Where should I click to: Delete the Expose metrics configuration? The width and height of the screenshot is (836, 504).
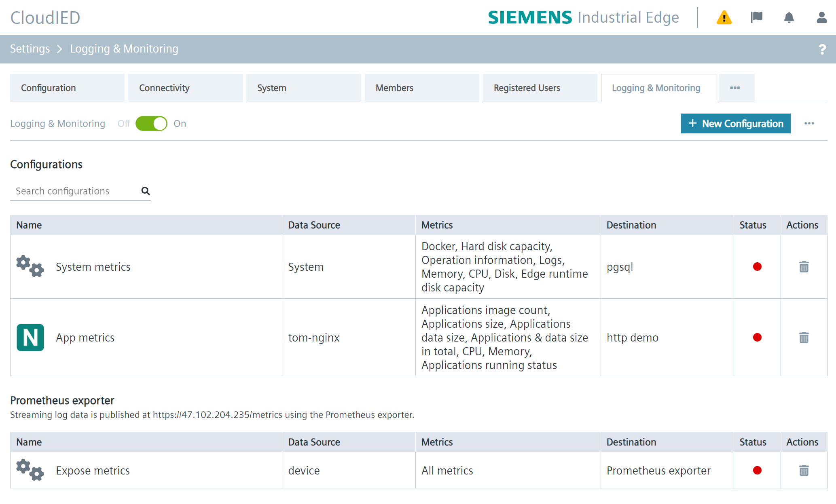coord(804,470)
